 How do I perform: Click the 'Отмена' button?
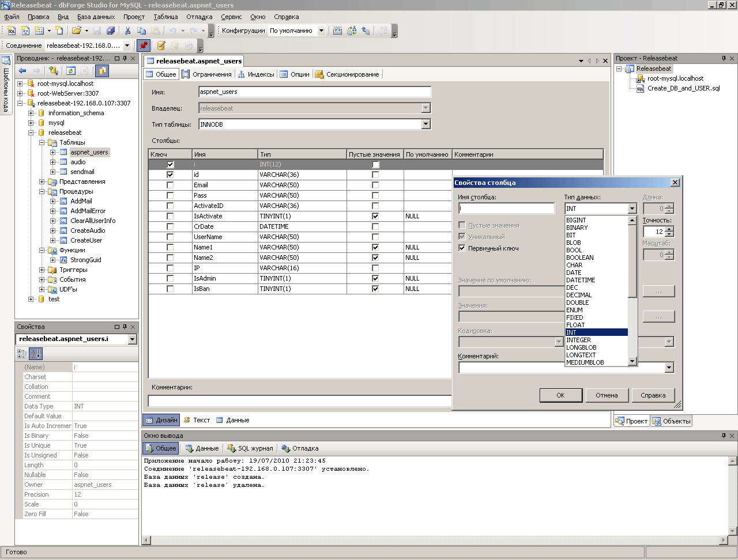tap(607, 395)
